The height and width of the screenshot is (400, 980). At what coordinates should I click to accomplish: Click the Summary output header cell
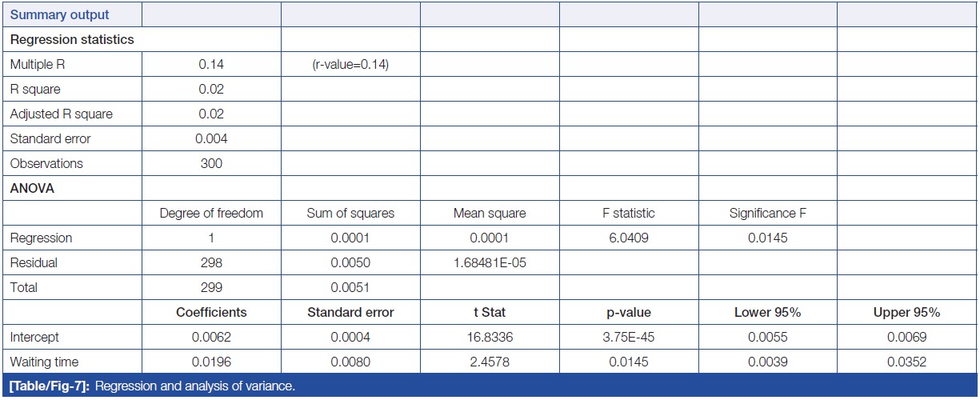60,14
